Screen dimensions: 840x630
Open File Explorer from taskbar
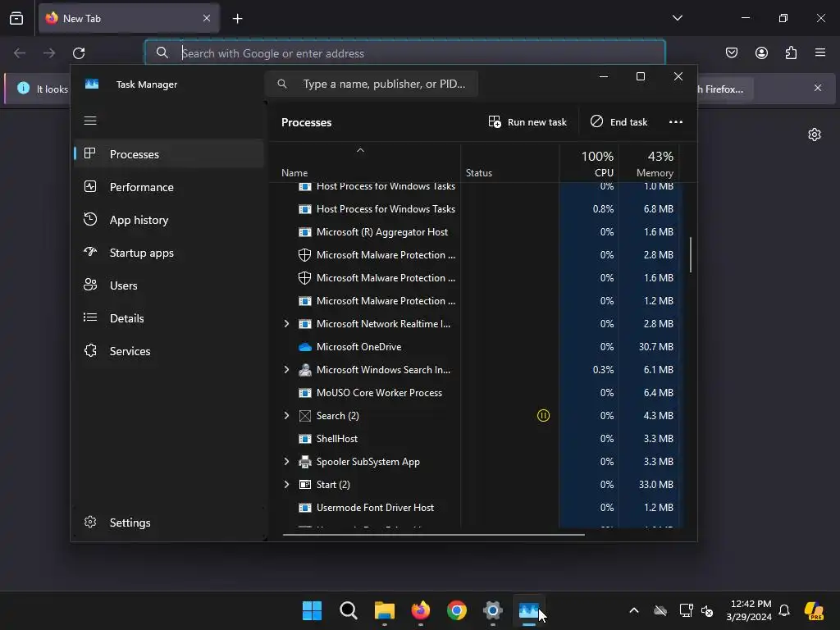point(384,610)
